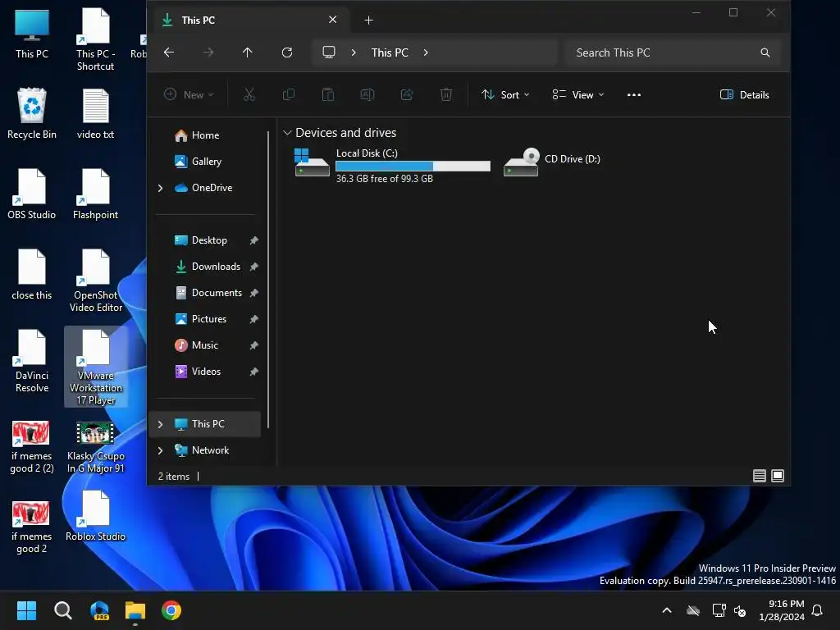Click the navigation pane scrollbar
The height and width of the screenshot is (630, 840).
[x=268, y=280]
